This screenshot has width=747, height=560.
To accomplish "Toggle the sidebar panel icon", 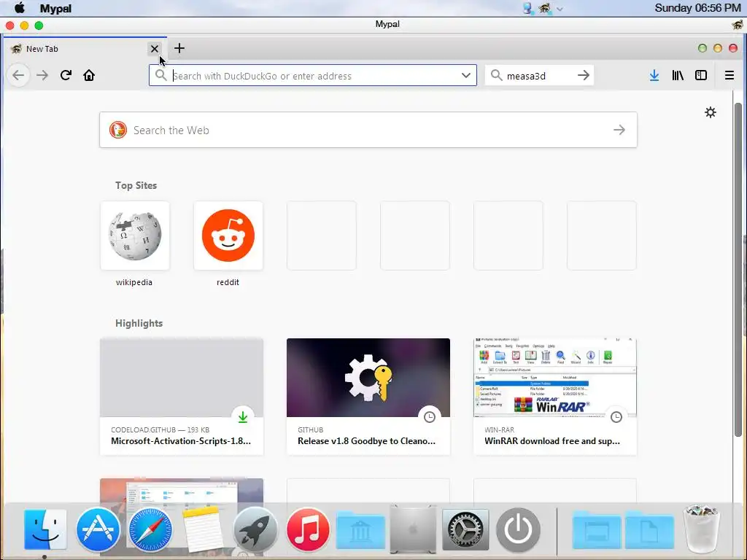I will (x=701, y=75).
